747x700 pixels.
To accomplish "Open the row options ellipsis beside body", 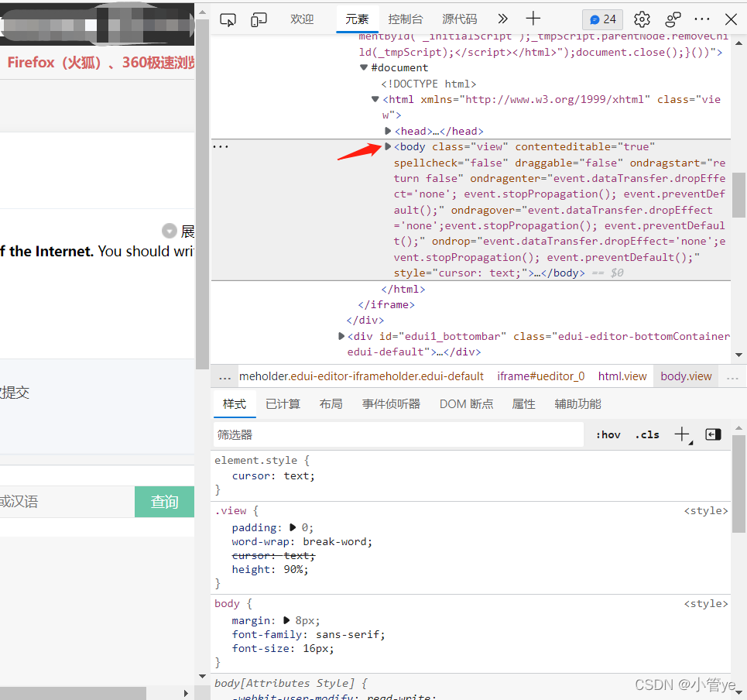I will tap(221, 147).
